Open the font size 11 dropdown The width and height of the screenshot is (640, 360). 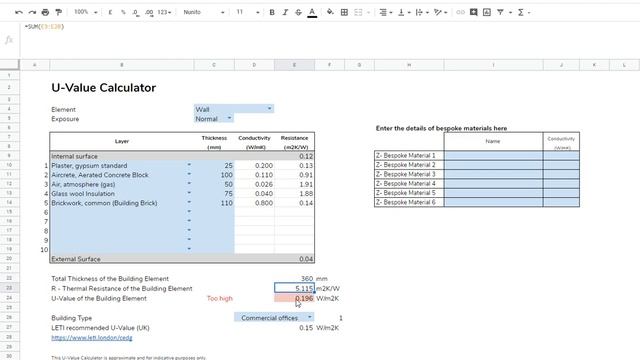248,12
